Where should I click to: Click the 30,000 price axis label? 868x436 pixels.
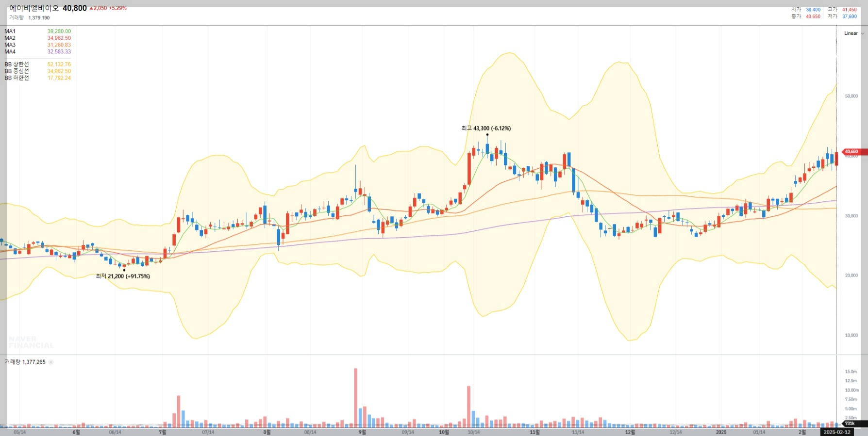851,216
